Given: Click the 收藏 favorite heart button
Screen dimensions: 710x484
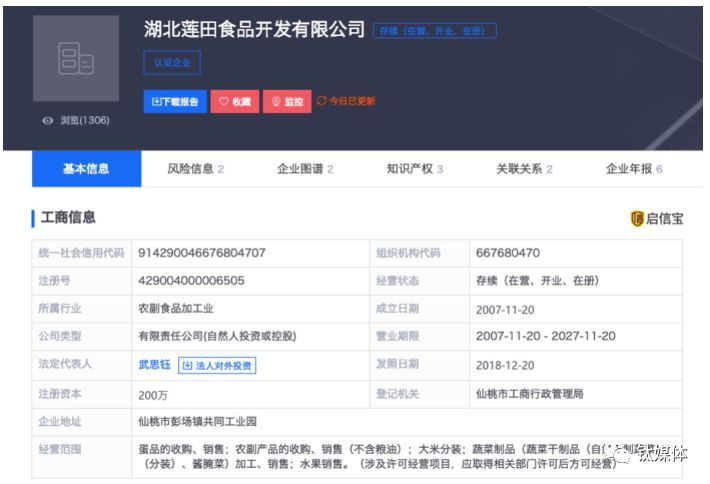Looking at the screenshot, I should (235, 101).
